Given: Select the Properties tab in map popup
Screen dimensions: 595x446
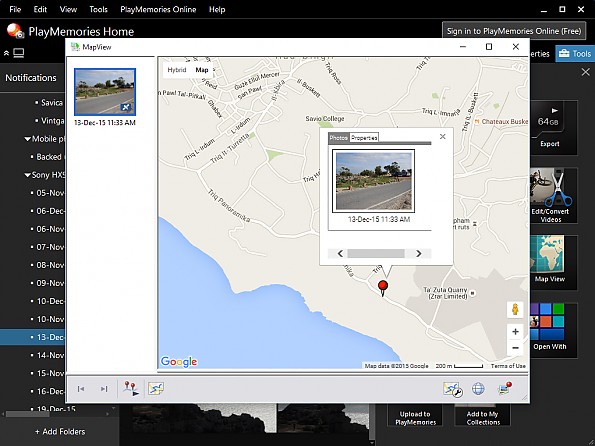Looking at the screenshot, I should tap(364, 138).
